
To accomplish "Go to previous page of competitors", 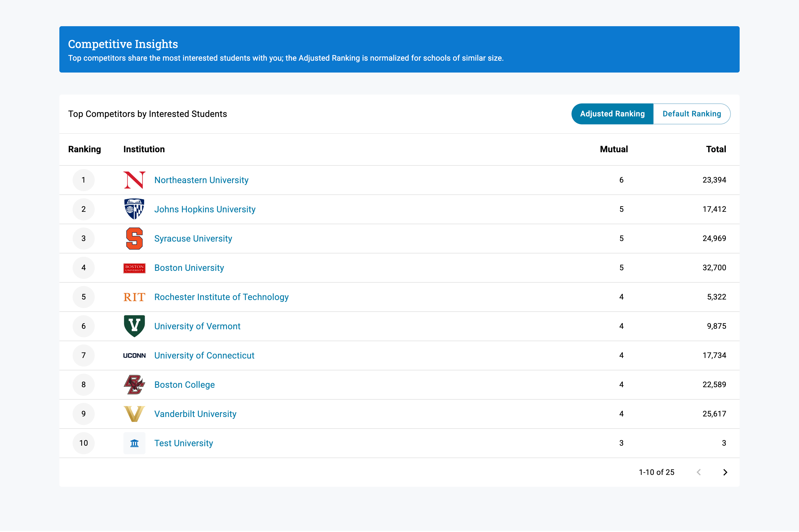I will coord(699,472).
